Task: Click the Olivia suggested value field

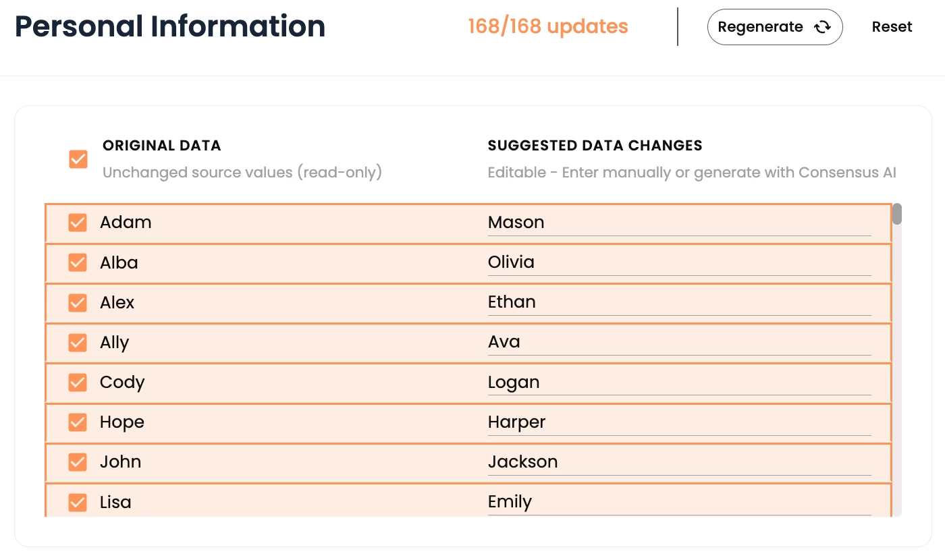Action: click(678, 262)
